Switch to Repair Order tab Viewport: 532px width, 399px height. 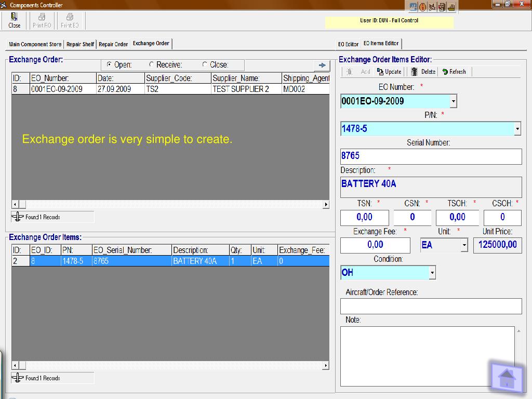click(x=113, y=44)
